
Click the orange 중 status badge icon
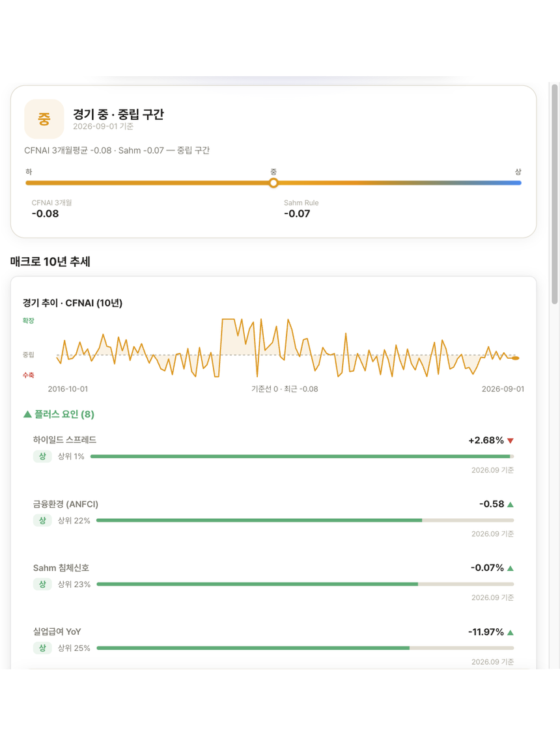pos(44,119)
